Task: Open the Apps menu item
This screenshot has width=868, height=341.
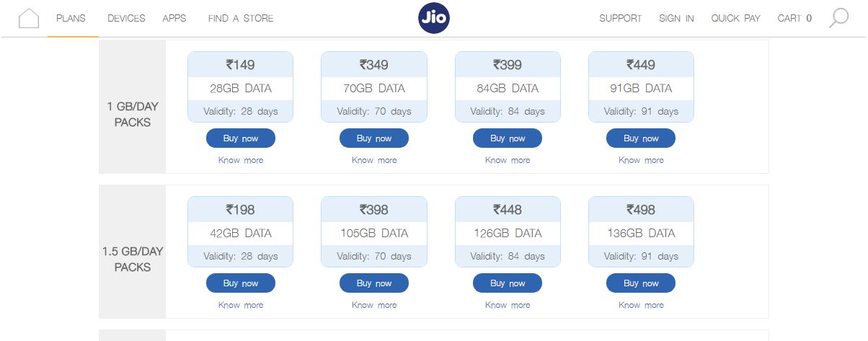Action: (174, 18)
